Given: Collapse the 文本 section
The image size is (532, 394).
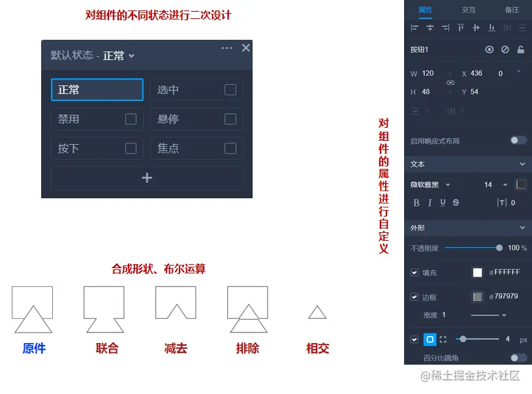Looking at the screenshot, I should pos(522,164).
